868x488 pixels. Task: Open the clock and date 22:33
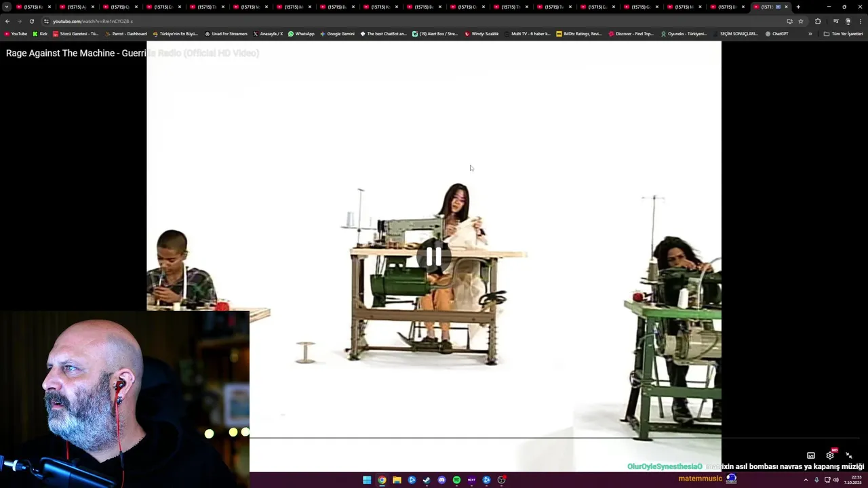[x=852, y=480]
